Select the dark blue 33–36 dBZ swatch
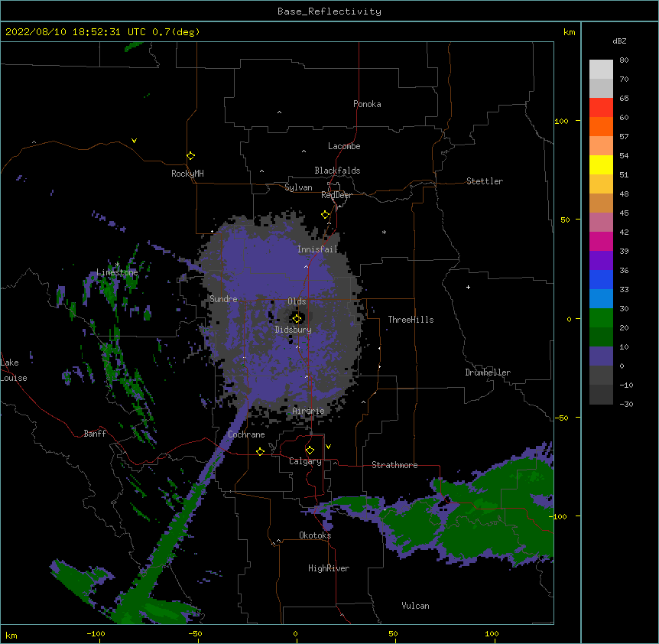This screenshot has width=659, height=644. 601,279
